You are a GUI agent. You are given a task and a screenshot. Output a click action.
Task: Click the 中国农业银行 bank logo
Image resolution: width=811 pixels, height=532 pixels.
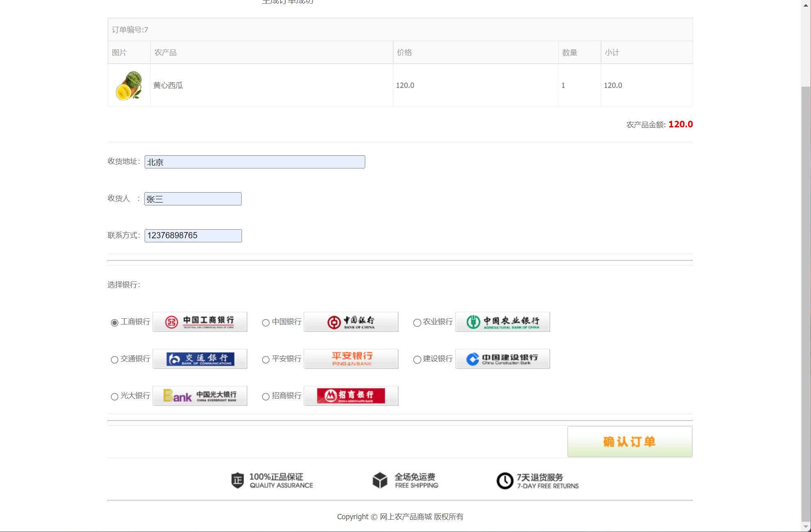[502, 322]
